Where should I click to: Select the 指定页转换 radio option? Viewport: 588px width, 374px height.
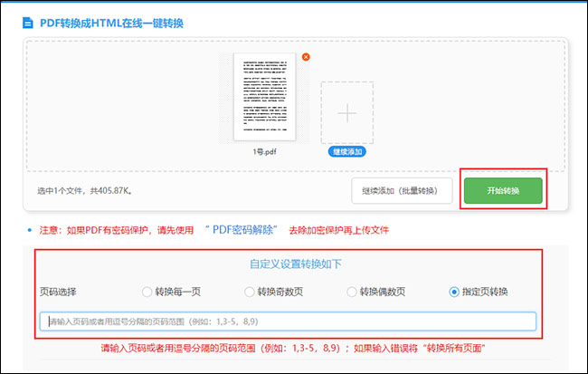(x=454, y=292)
